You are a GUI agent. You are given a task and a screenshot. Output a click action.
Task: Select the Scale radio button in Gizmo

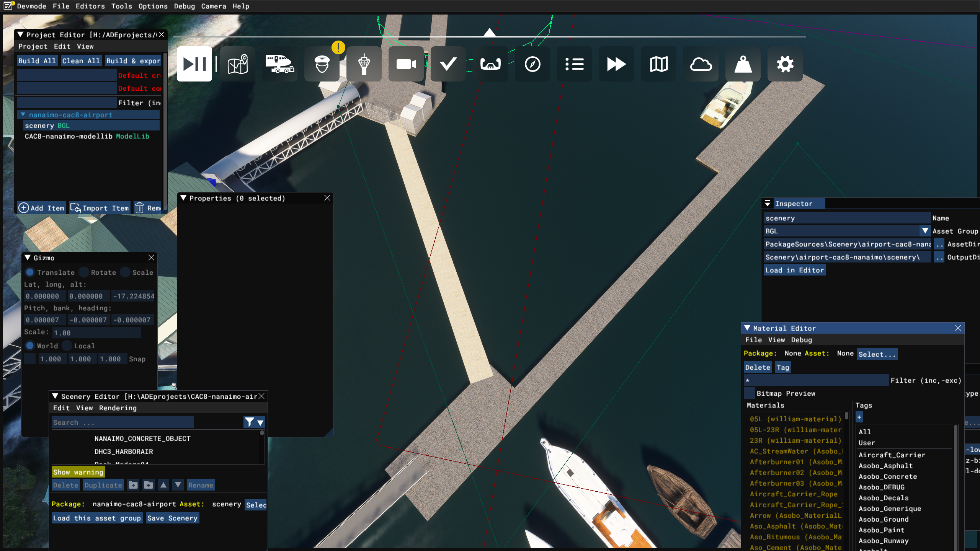click(125, 272)
